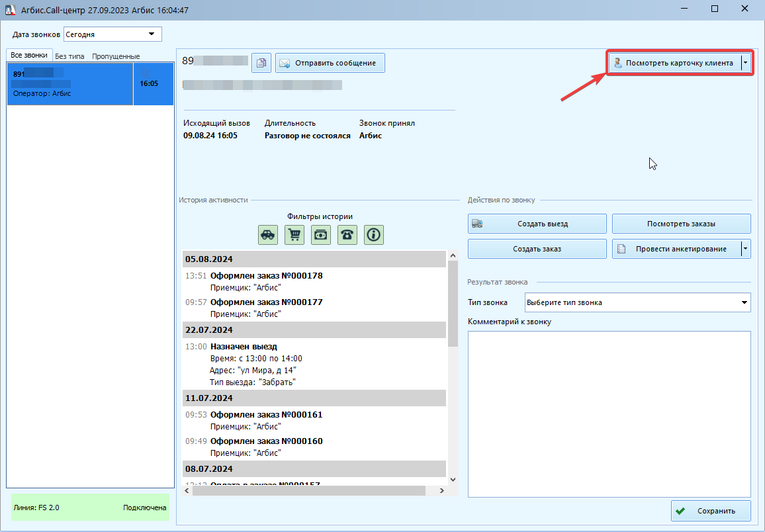Switch to the Пропущенные tab
This screenshot has width=765, height=532.
click(116, 56)
